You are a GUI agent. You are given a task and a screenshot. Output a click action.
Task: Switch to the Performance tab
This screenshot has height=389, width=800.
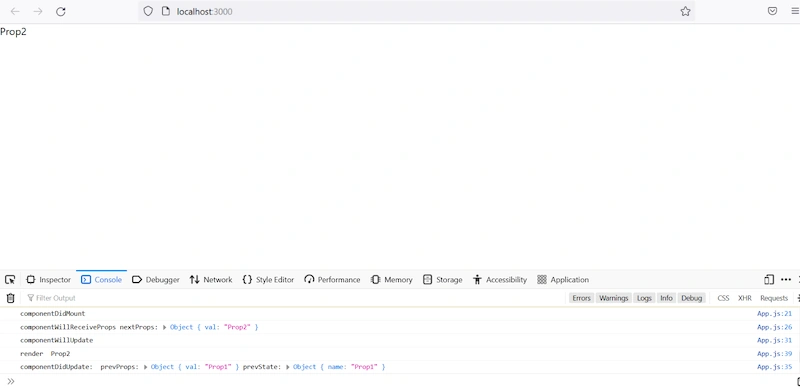332,280
